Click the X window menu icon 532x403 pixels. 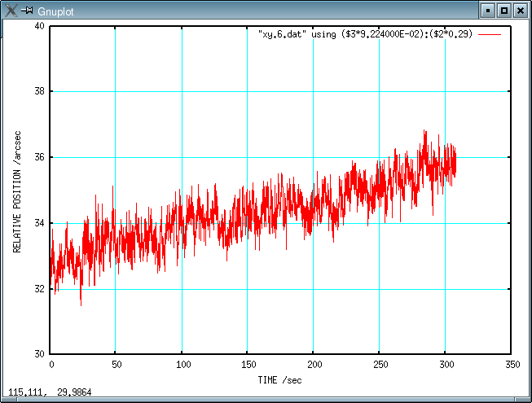pos(11,11)
